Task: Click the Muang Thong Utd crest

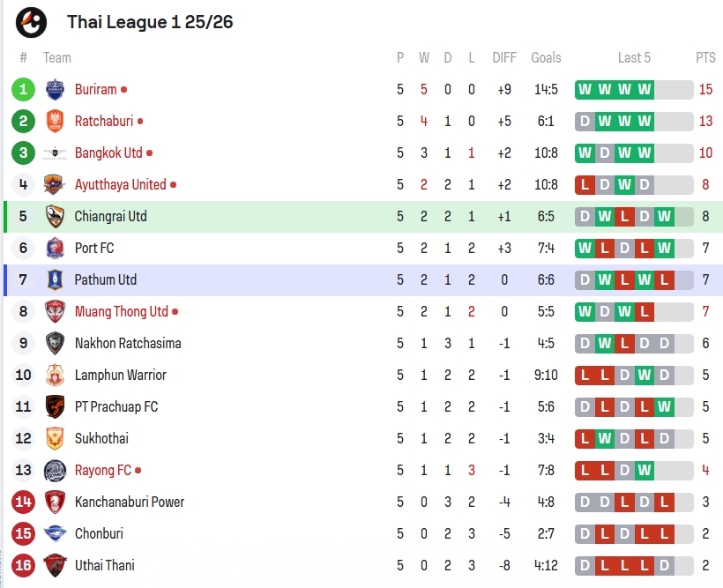Action: click(55, 312)
